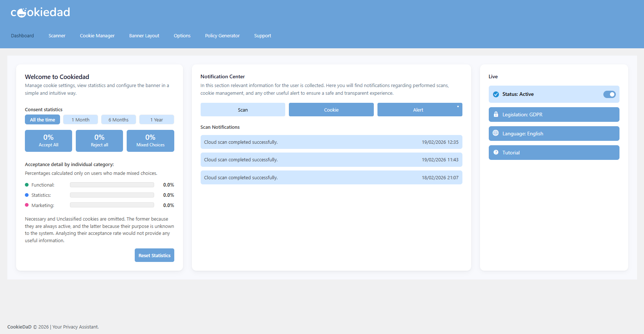Click the notification dot on the Alert tab
The width and height of the screenshot is (644, 334).
(458, 106)
